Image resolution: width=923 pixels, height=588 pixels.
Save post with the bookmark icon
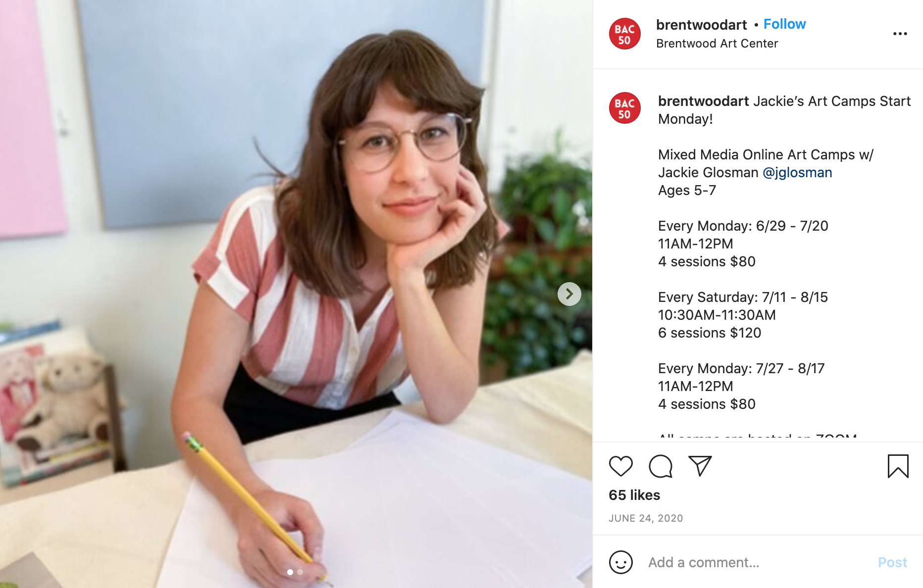pyautogui.click(x=898, y=466)
